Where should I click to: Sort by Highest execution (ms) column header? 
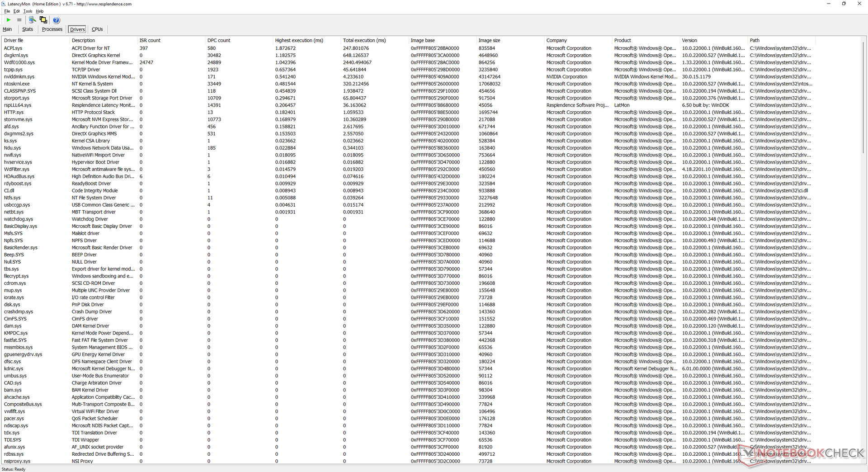point(299,40)
